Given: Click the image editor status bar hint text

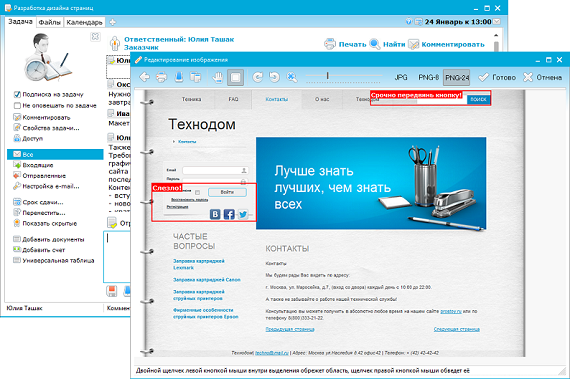Looking at the screenshot, I should tap(303, 371).
